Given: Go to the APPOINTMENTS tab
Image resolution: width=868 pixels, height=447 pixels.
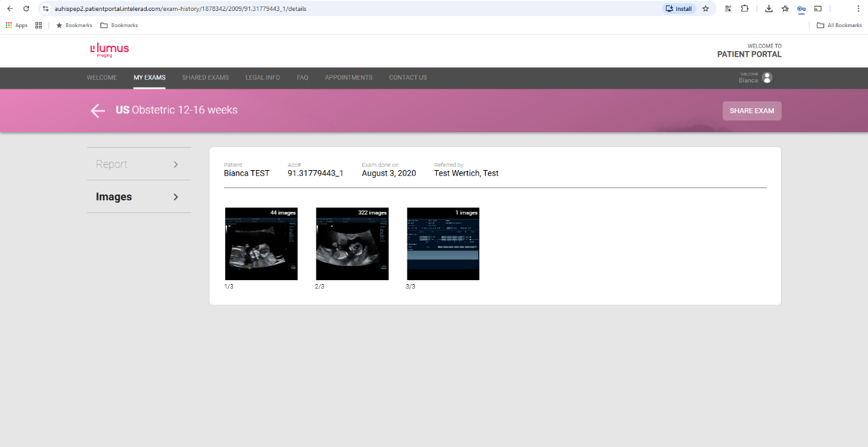Looking at the screenshot, I should (x=349, y=77).
